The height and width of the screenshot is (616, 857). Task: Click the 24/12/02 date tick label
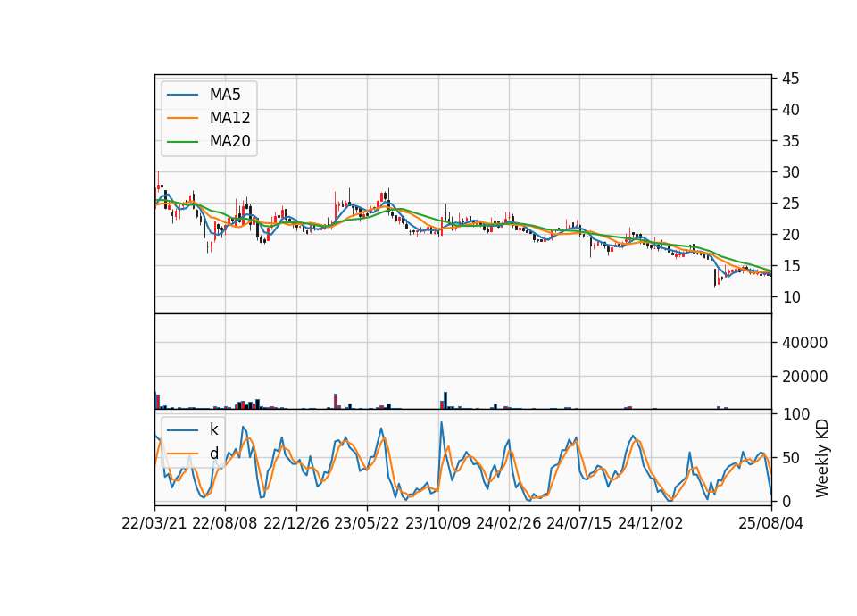click(651, 524)
